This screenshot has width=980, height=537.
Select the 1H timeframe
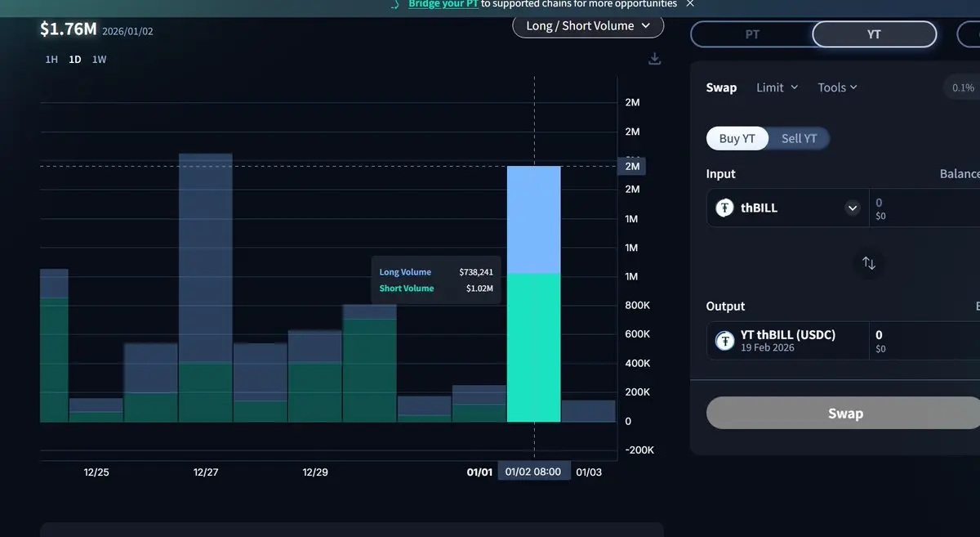pos(51,60)
